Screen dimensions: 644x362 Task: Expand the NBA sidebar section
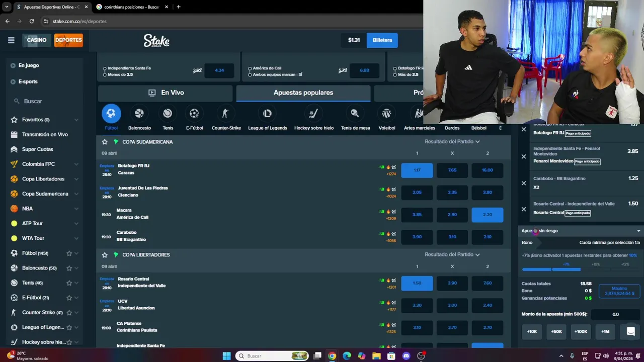coord(76,209)
